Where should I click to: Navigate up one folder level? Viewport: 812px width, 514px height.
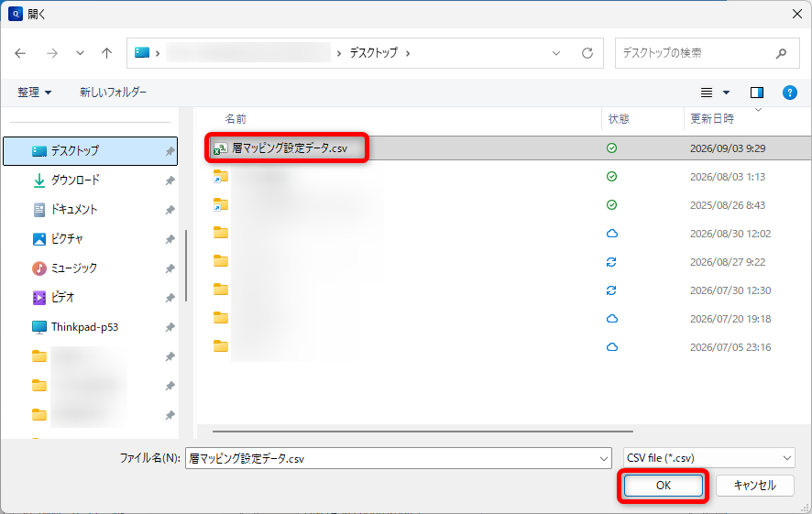(x=106, y=53)
